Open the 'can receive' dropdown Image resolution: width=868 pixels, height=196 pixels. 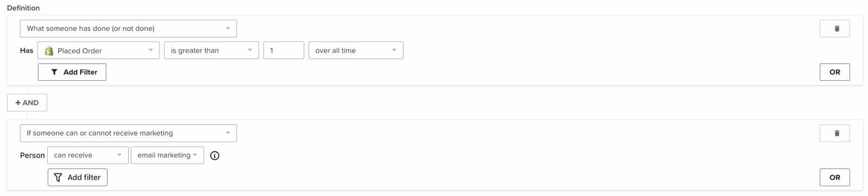(88, 155)
